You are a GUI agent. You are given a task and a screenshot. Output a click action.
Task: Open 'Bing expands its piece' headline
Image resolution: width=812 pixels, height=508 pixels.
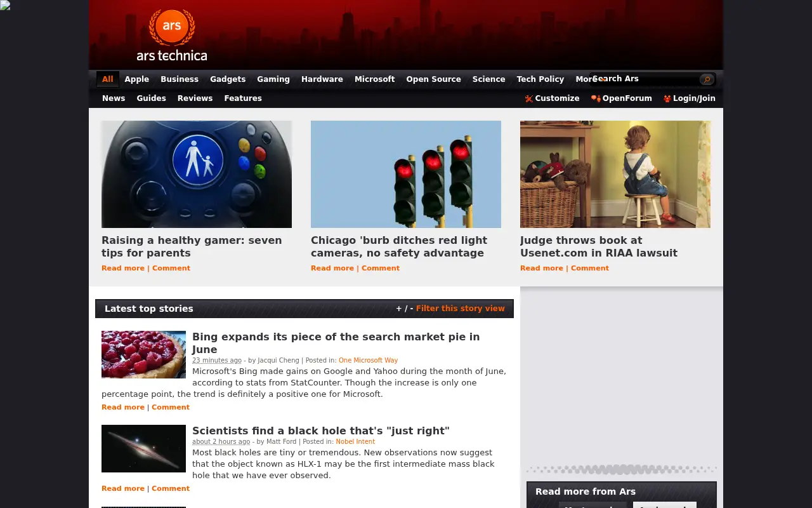pyautogui.click(x=336, y=343)
